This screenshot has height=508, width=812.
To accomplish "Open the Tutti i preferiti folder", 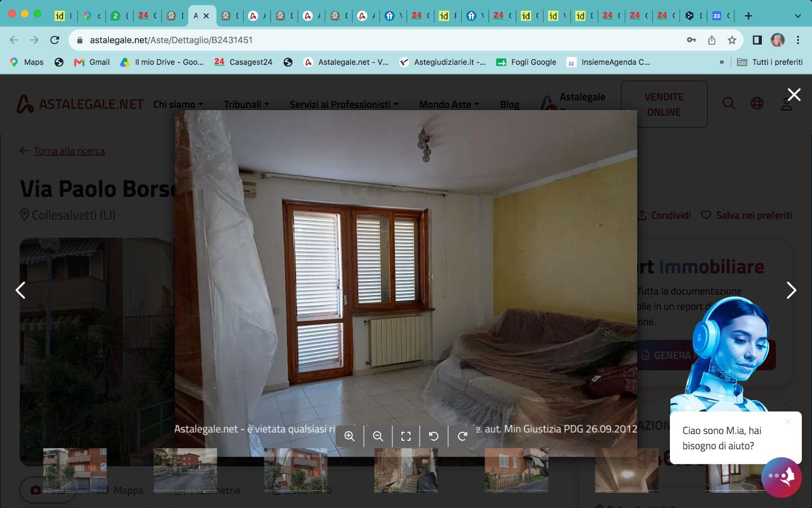I will coord(770,62).
